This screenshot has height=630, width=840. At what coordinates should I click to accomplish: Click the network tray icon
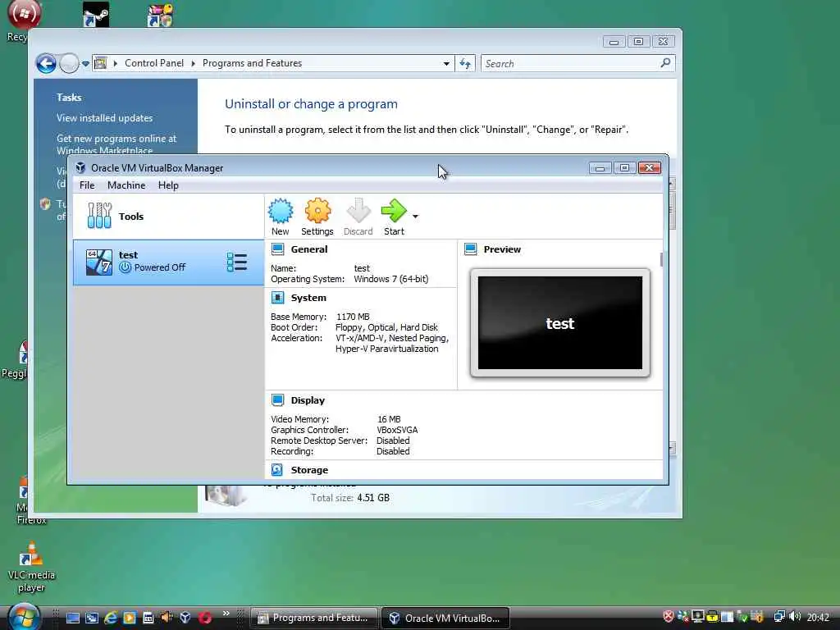click(x=779, y=617)
